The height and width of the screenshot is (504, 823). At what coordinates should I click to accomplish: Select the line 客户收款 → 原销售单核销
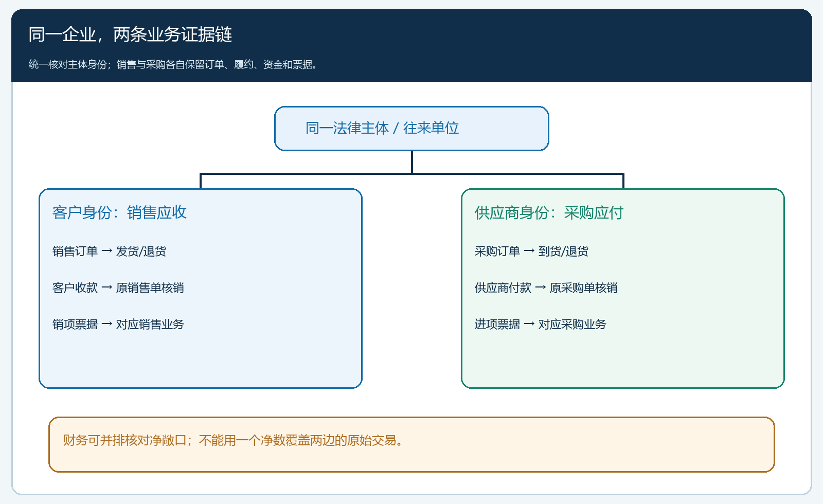[118, 287]
